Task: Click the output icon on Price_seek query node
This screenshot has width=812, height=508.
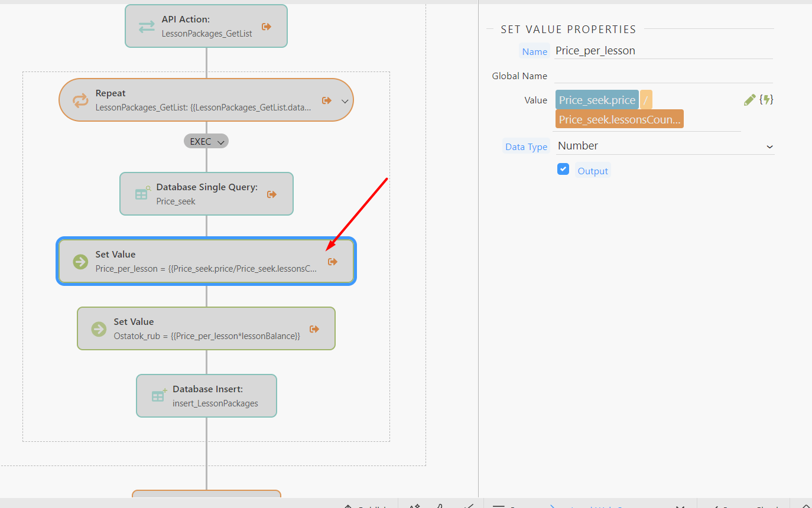Action: [272, 194]
